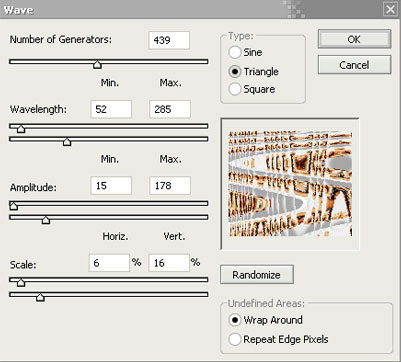This screenshot has height=362, width=401.
Task: Click the Amplitude Max field
Action: pyautogui.click(x=170, y=186)
